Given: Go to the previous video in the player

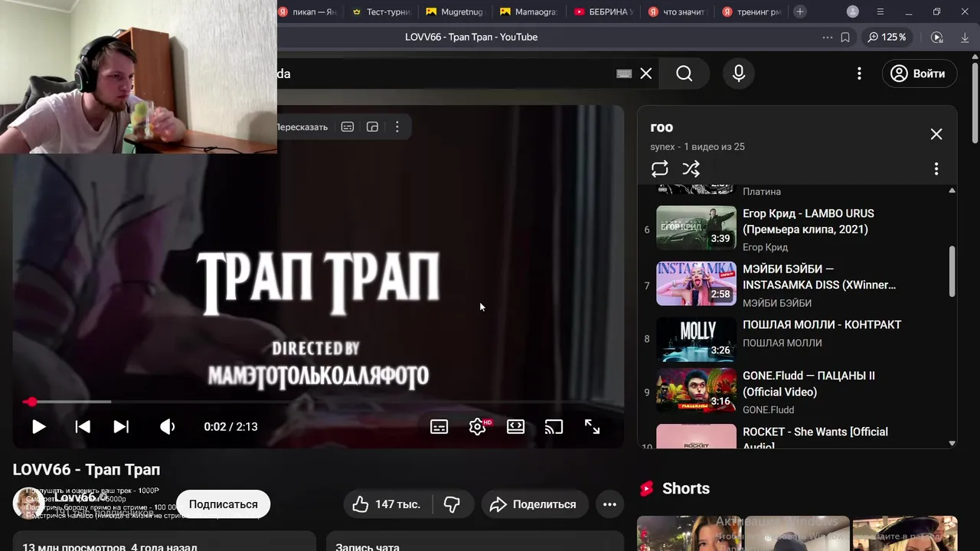Looking at the screenshot, I should click(x=83, y=427).
